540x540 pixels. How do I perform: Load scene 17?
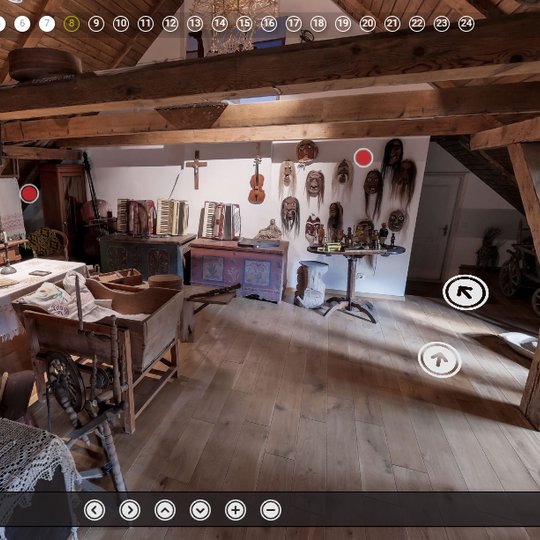(x=294, y=24)
